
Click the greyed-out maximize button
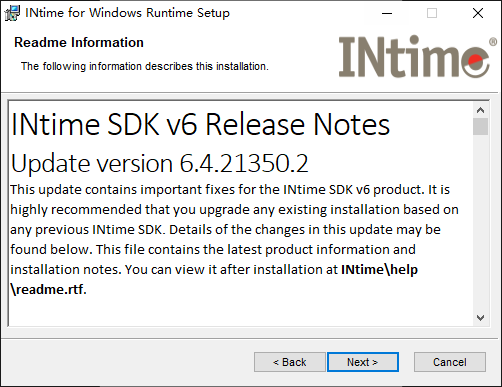(432, 13)
